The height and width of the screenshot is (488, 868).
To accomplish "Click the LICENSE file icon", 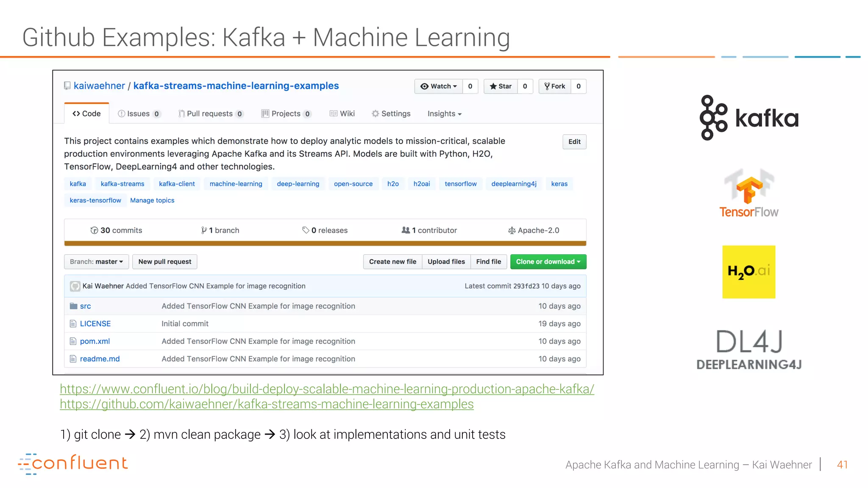I will coord(73,324).
